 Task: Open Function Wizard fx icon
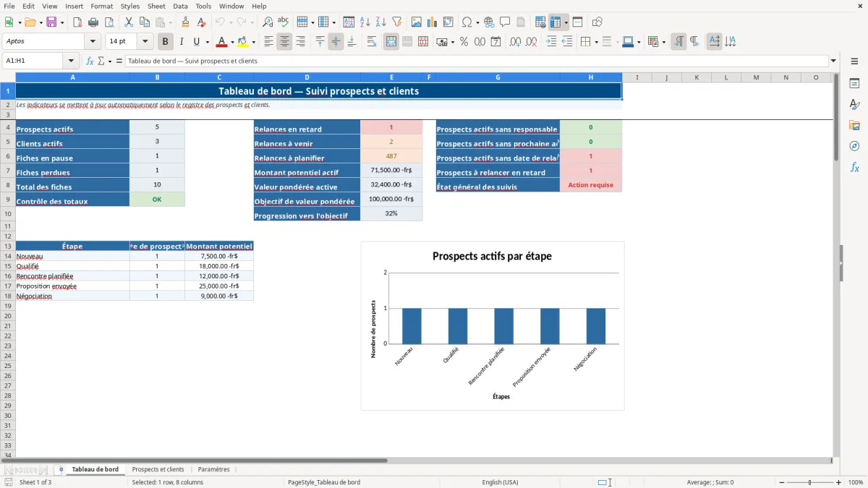pyautogui.click(x=90, y=61)
